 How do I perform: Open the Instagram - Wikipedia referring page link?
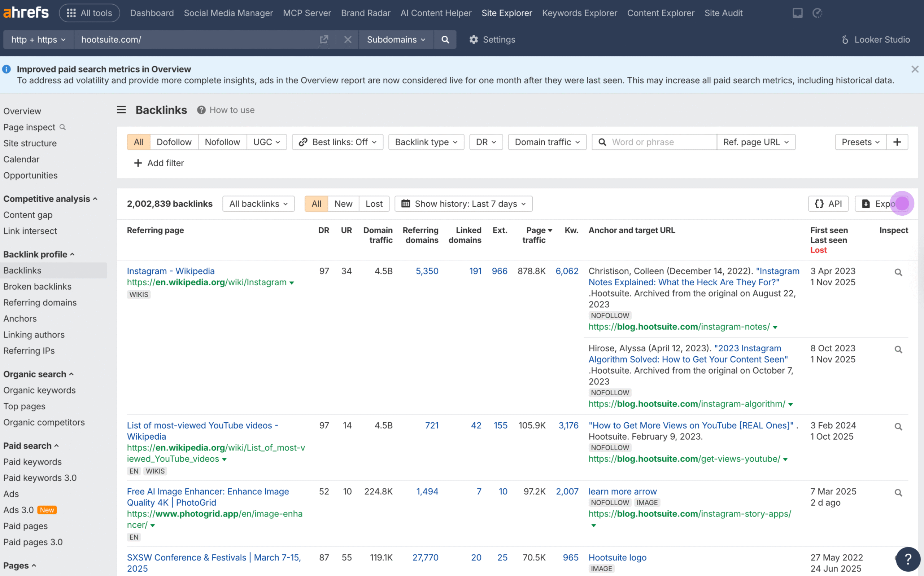point(170,271)
